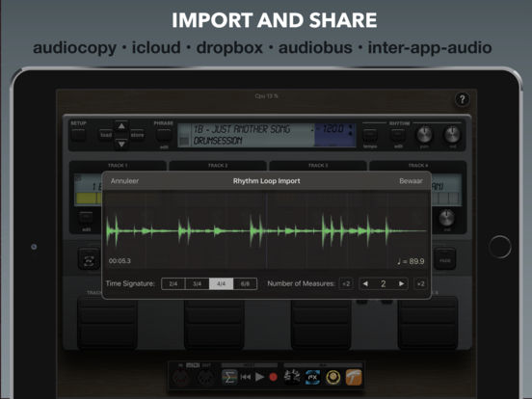Viewport: 532px width, 399px height.
Task: Click Bewaar to save the loop
Action: pos(411,181)
